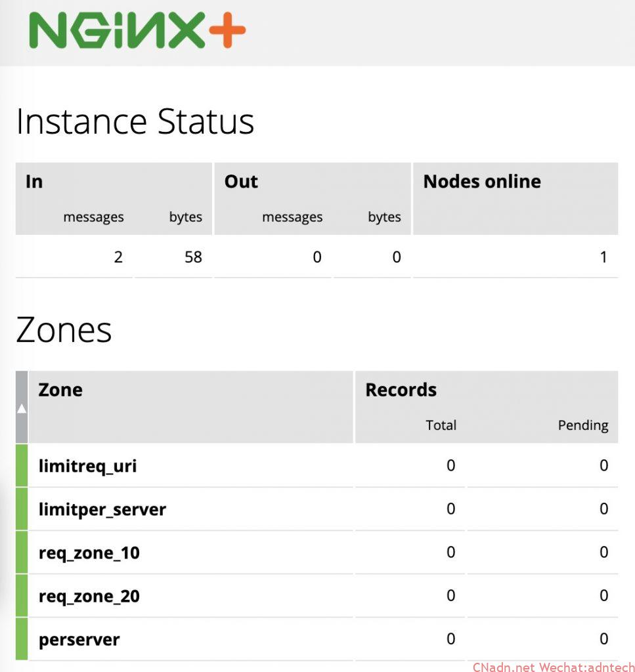635x672 pixels.
Task: Click green status indicator for req_zone_20
Action: click(22, 596)
